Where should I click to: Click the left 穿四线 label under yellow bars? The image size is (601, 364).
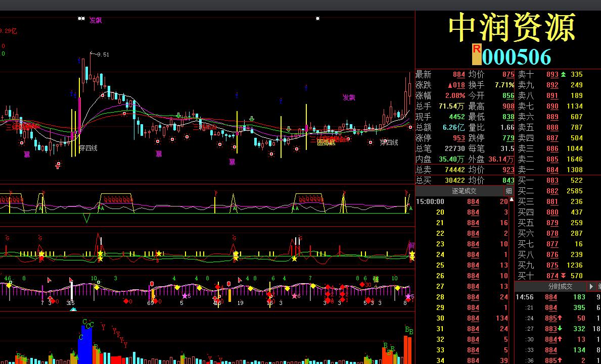click(x=88, y=148)
